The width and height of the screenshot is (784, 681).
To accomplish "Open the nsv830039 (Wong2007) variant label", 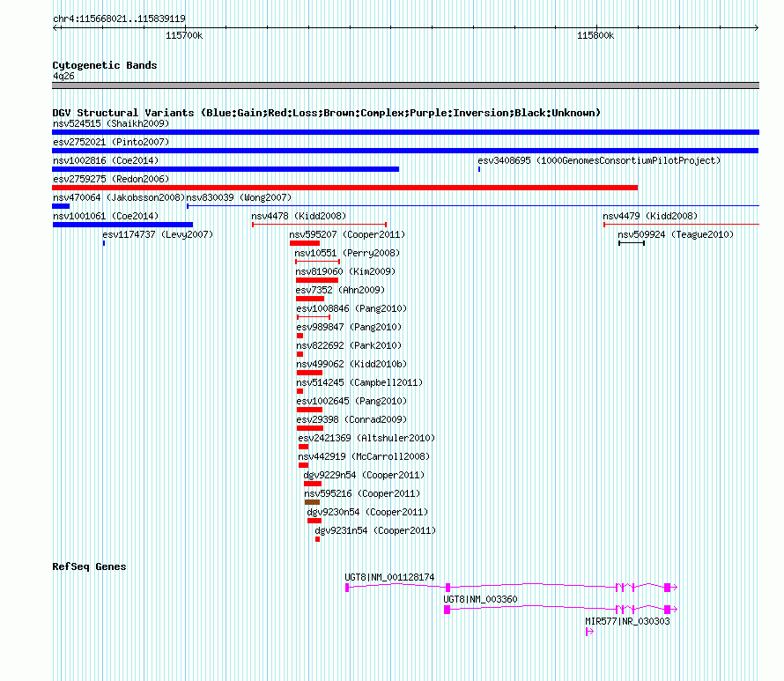I will (239, 197).
